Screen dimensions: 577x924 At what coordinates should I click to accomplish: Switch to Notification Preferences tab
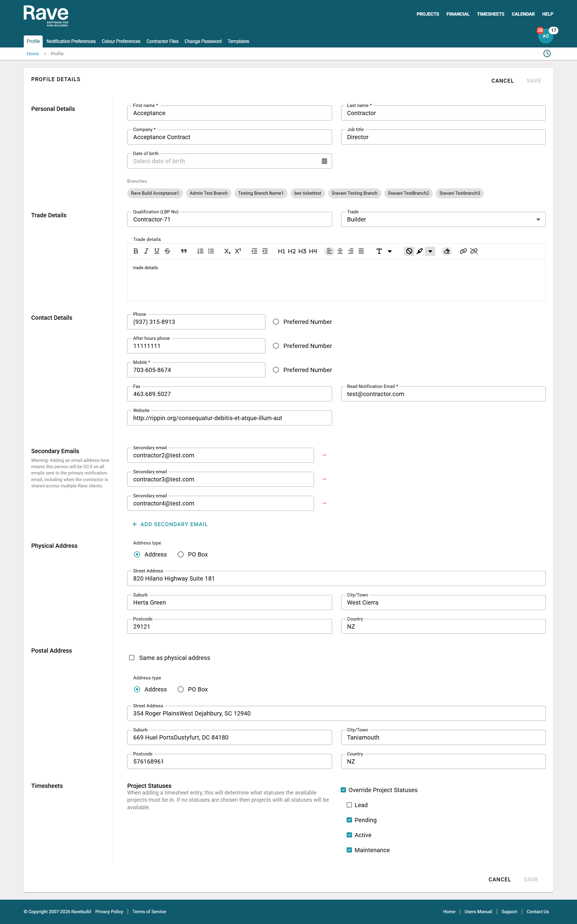[71, 41]
